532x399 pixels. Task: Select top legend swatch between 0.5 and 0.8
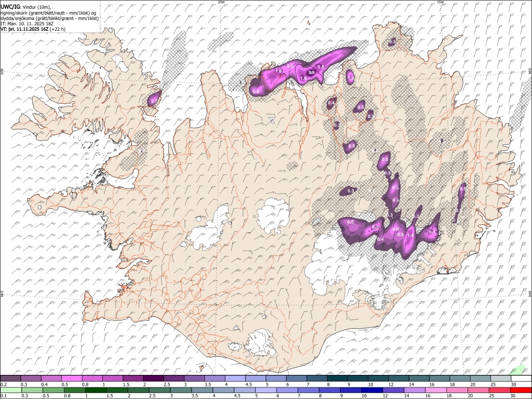click(72, 378)
